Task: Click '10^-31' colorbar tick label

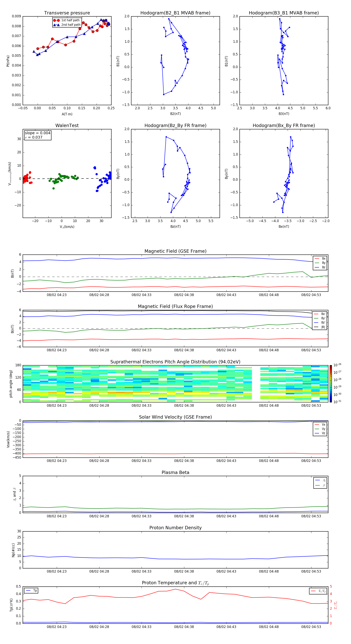Action: (x=337, y=402)
